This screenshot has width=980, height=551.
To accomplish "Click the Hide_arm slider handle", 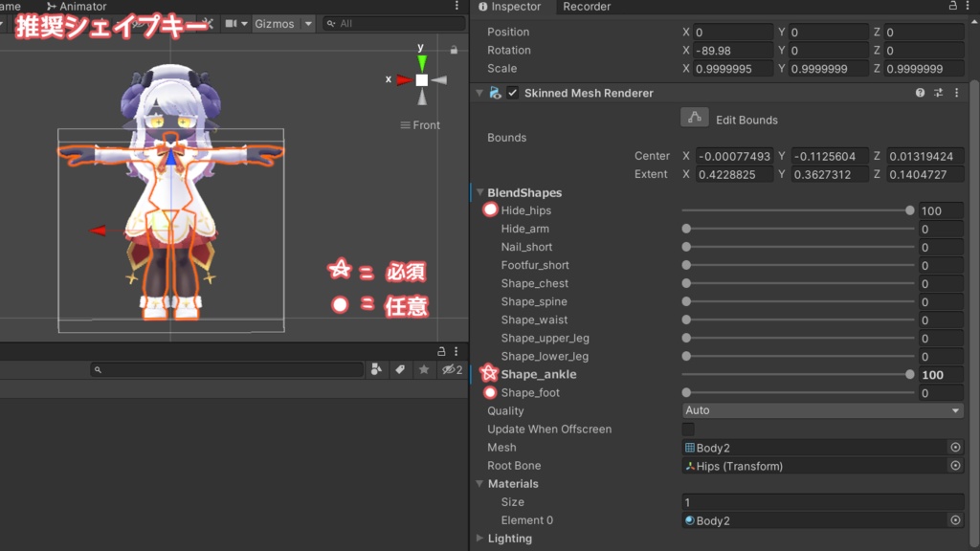I will 686,229.
